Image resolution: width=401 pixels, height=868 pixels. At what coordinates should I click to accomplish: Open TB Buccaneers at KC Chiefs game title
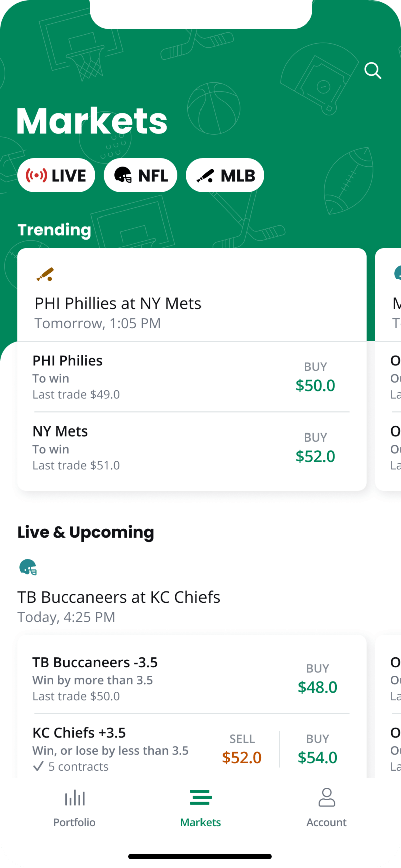119,597
